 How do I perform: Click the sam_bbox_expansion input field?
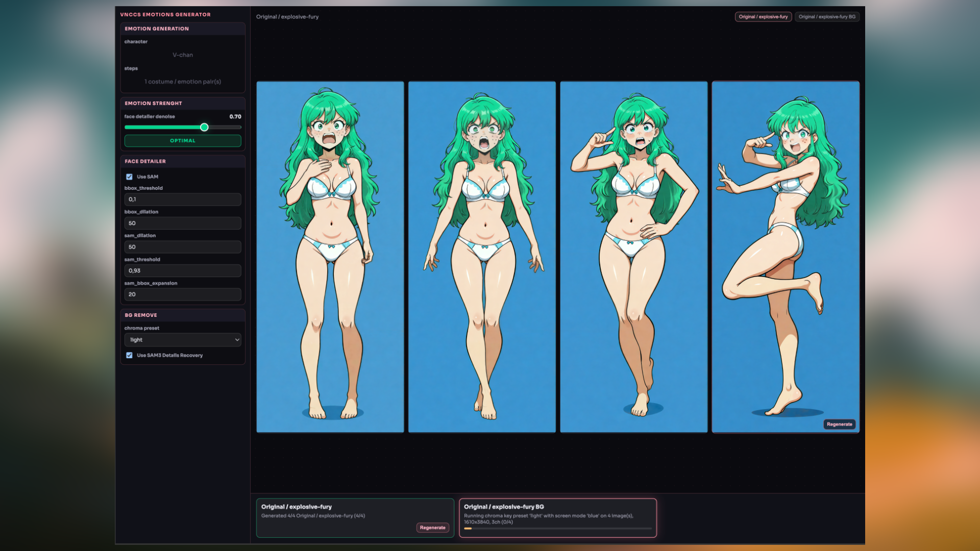(x=183, y=294)
